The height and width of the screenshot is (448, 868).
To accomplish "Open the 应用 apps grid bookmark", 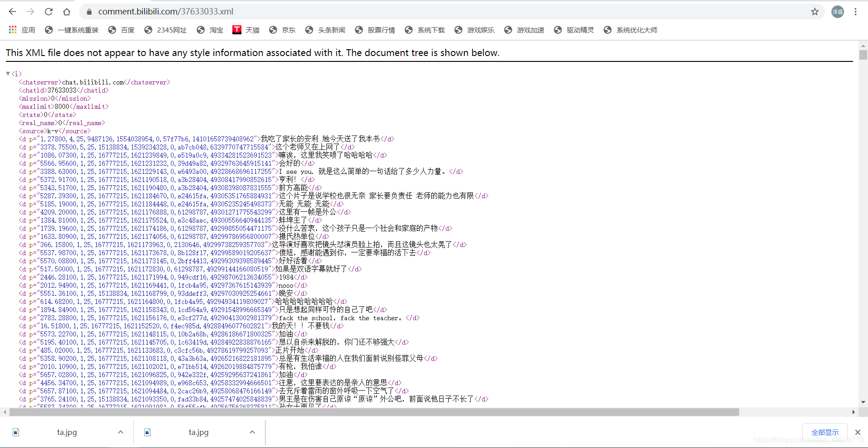I will (x=22, y=30).
